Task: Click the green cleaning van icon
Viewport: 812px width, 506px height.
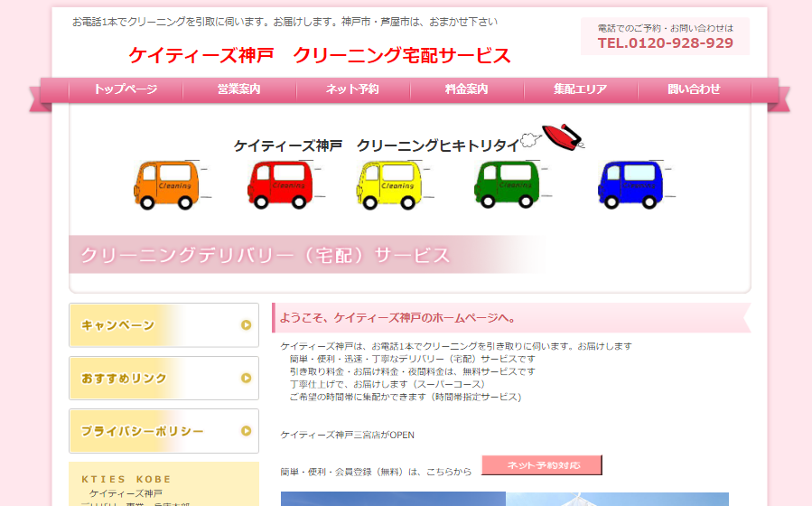Action: (507, 184)
